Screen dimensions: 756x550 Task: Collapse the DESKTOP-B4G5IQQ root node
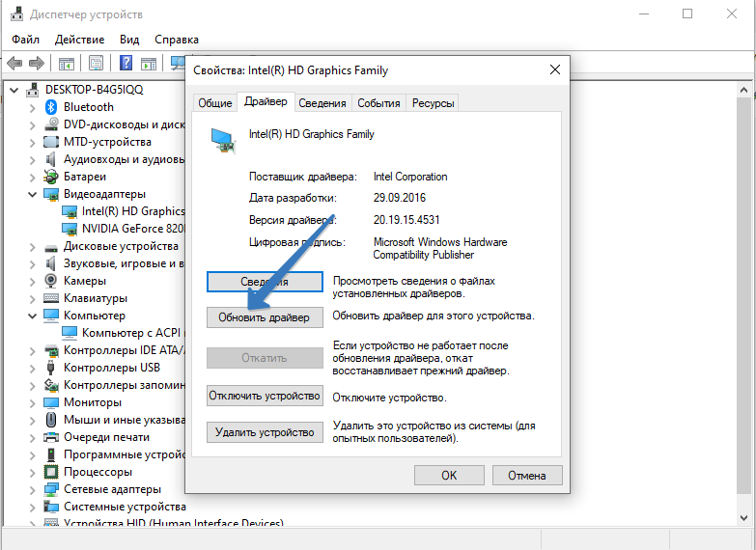point(14,90)
